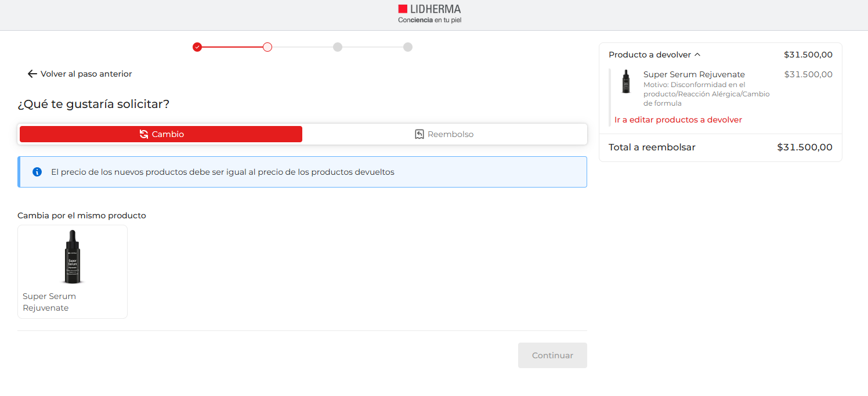Click the fourth step circle
The height and width of the screenshot is (396, 868).
pyautogui.click(x=408, y=47)
